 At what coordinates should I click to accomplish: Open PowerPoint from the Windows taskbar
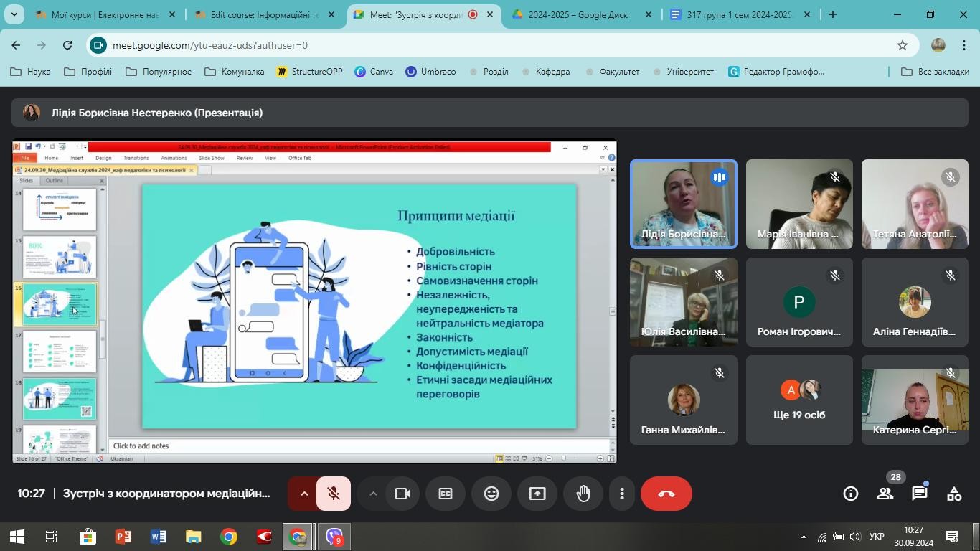click(x=123, y=537)
